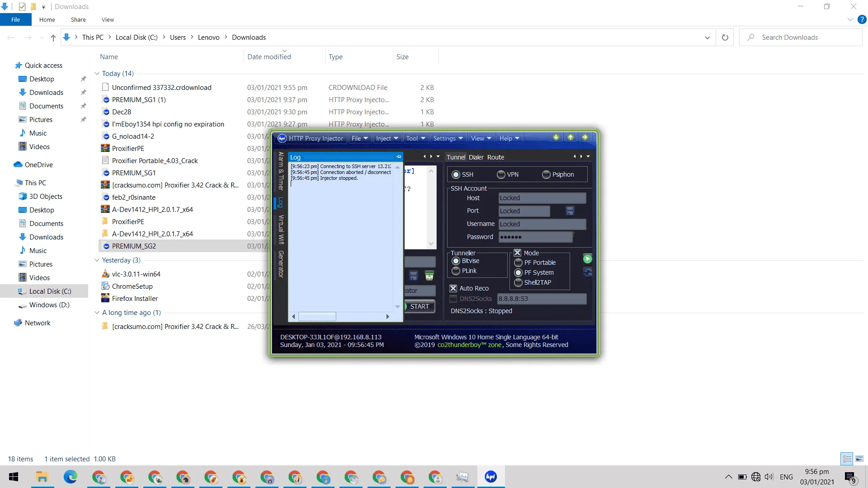868x488 pixels.
Task: Open the HPI app from the taskbar
Action: (491, 477)
